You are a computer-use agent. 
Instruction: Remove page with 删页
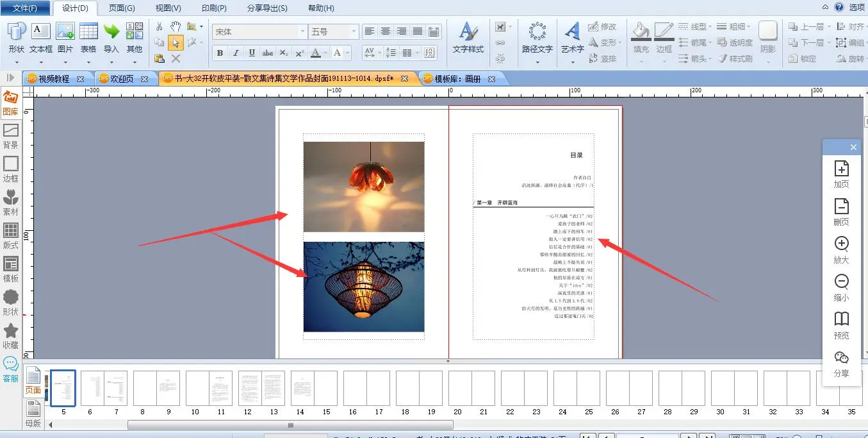[841, 212]
